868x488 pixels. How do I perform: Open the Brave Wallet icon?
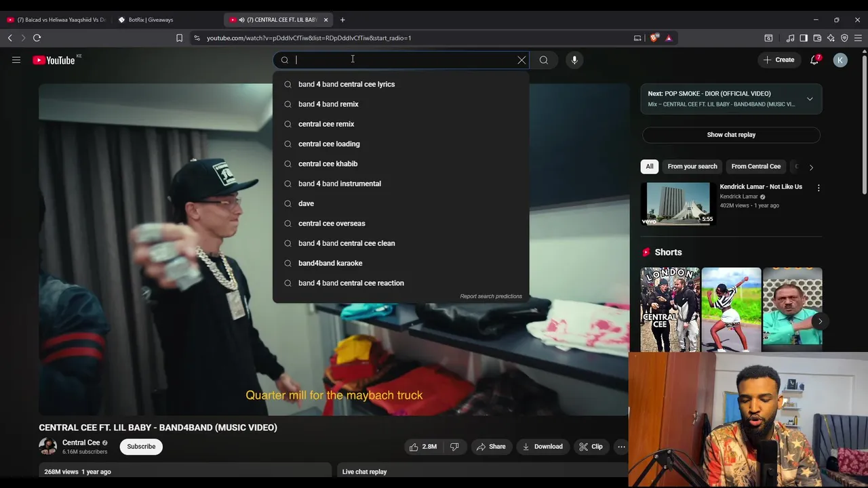[817, 38]
